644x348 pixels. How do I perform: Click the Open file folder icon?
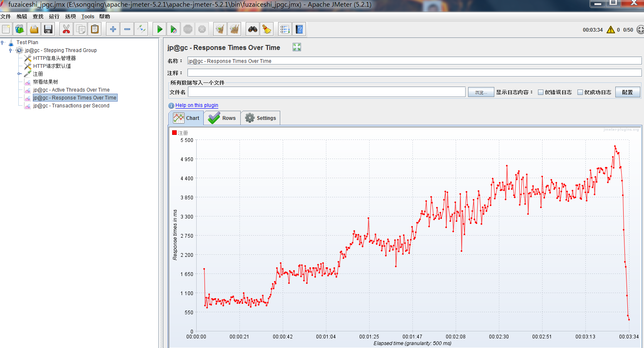[34, 29]
